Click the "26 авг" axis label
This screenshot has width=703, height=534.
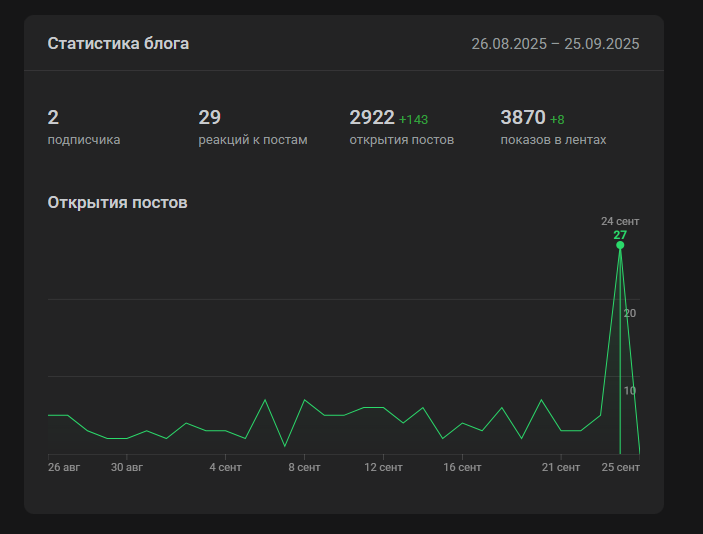64,467
